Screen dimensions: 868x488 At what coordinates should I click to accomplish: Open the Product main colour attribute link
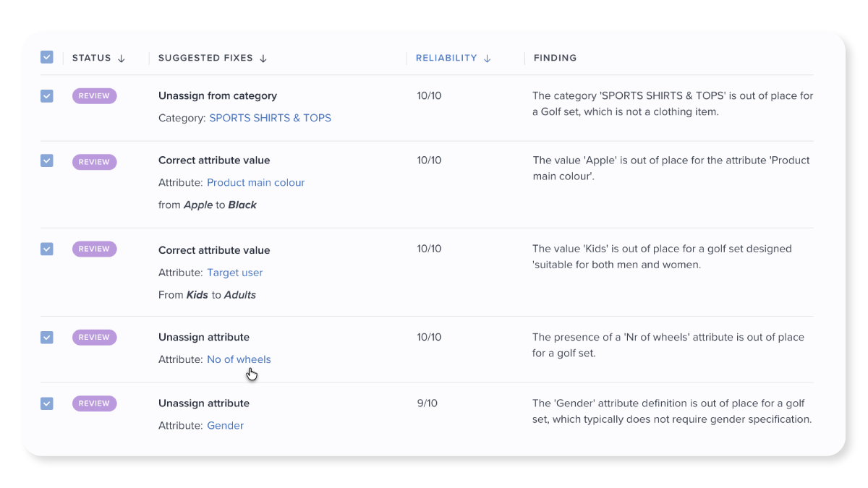(255, 183)
